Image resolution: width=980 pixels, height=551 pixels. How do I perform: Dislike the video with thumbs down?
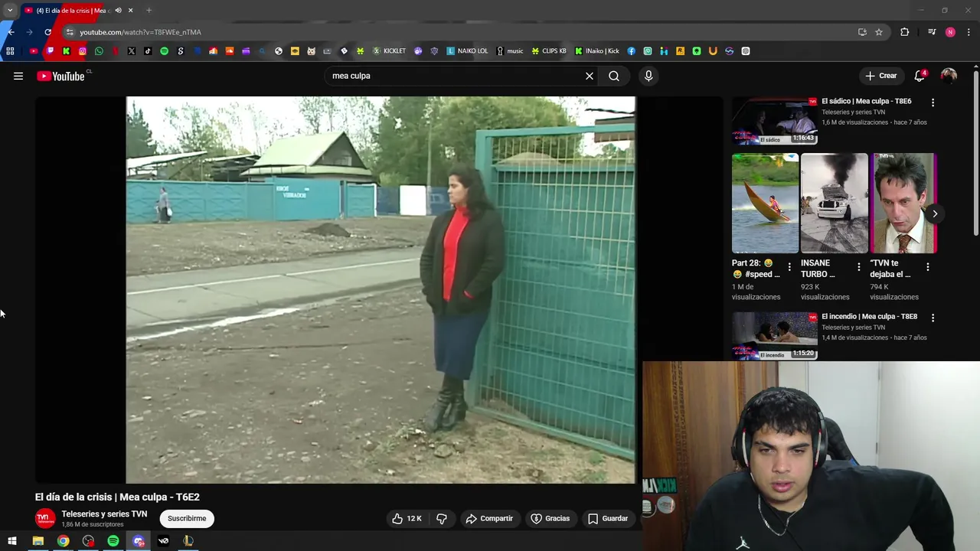pos(442,518)
